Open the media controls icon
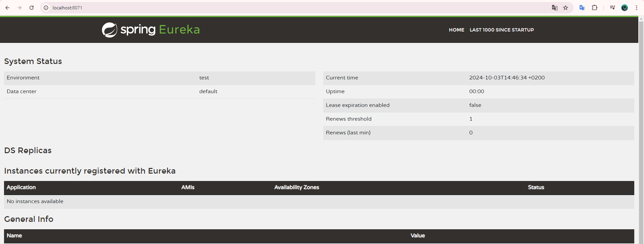This screenshot has height=244, width=644. (612, 8)
